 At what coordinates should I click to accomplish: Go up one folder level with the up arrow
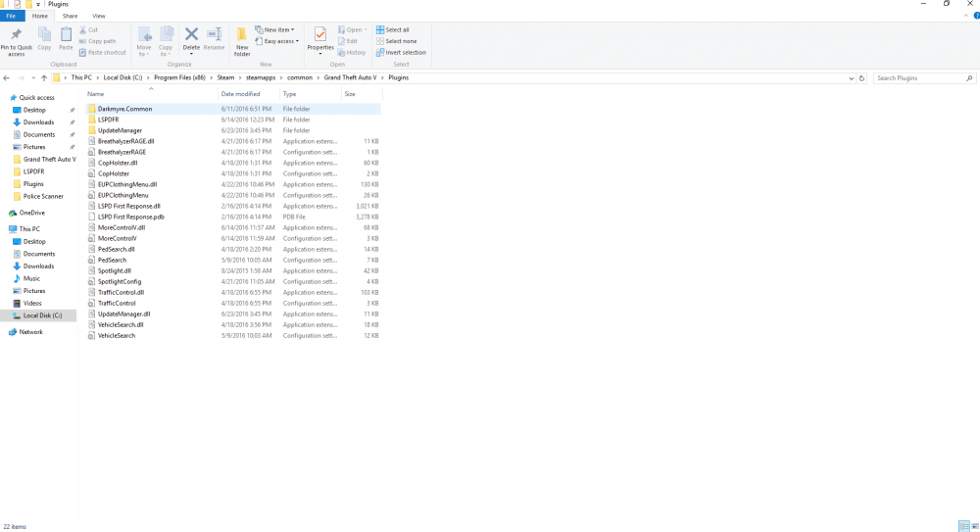pyautogui.click(x=44, y=78)
